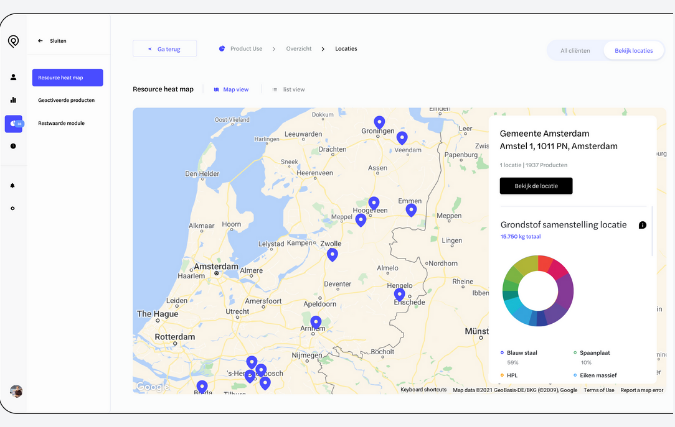This screenshot has height=427, width=675.
Task: Click Report a map error link
Action: click(x=641, y=390)
